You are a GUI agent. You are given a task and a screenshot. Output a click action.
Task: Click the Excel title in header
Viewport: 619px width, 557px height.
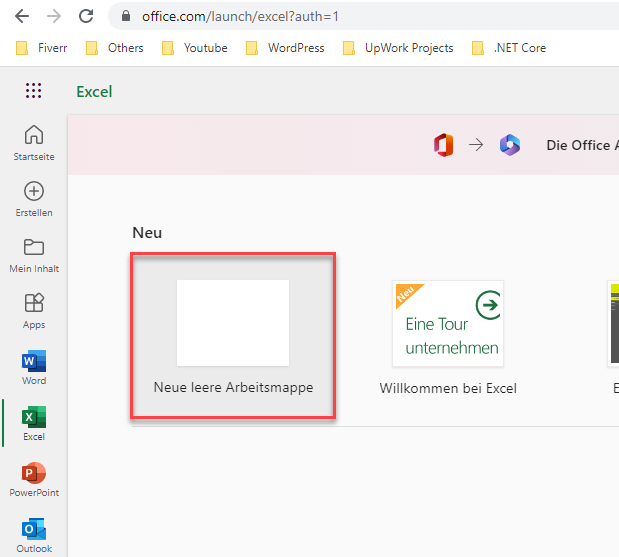click(94, 92)
